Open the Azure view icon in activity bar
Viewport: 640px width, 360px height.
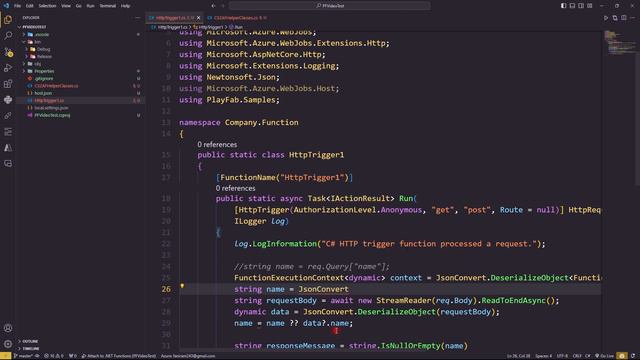pos(8,148)
